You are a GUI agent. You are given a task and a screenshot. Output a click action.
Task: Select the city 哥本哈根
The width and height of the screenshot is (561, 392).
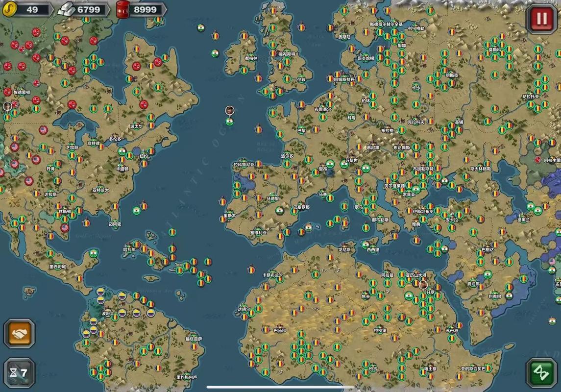(366, 58)
